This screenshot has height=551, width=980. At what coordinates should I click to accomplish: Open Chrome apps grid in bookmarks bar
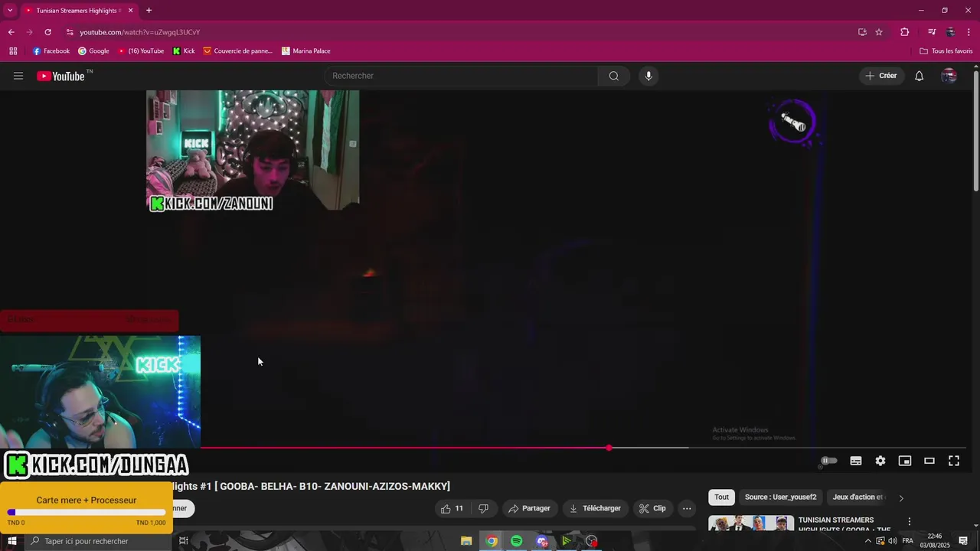point(13,51)
